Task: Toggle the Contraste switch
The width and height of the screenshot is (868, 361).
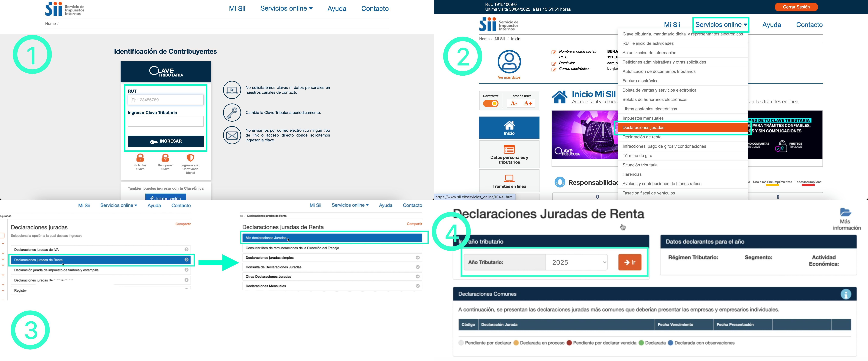Action: point(491,104)
